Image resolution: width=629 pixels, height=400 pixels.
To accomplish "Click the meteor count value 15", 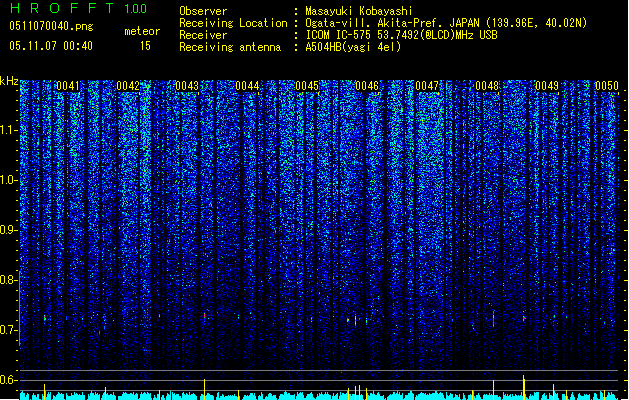I will (x=145, y=46).
